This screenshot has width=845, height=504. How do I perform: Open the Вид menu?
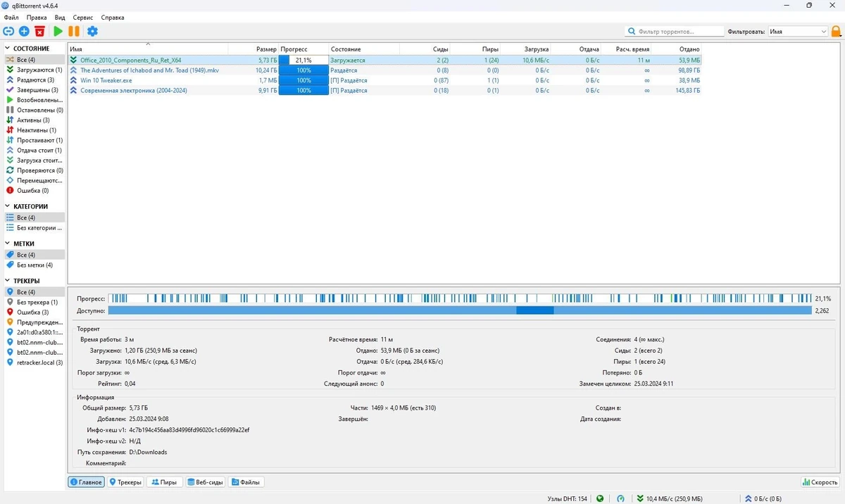(x=60, y=17)
